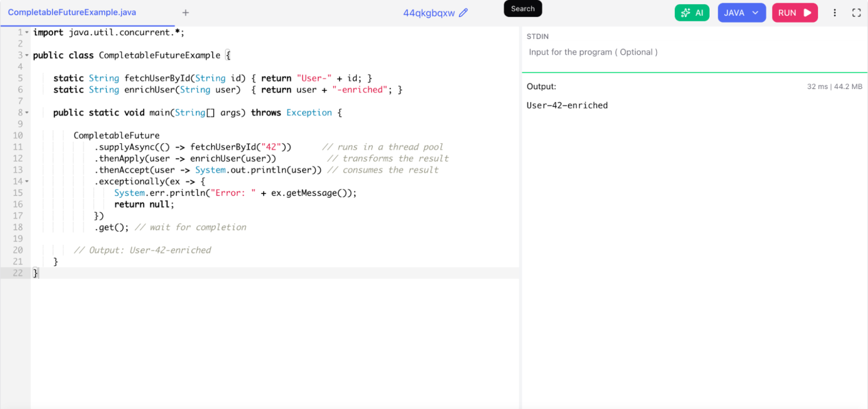868x409 pixels.
Task: Click the "// wait for completion" comment
Action: (190, 227)
